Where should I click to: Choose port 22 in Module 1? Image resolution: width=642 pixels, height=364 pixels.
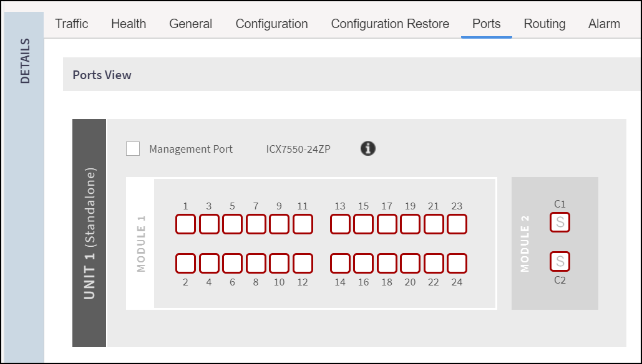(x=434, y=264)
